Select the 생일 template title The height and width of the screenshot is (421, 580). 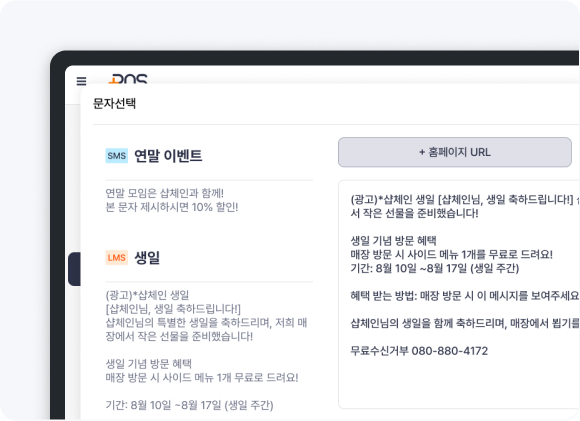click(147, 257)
